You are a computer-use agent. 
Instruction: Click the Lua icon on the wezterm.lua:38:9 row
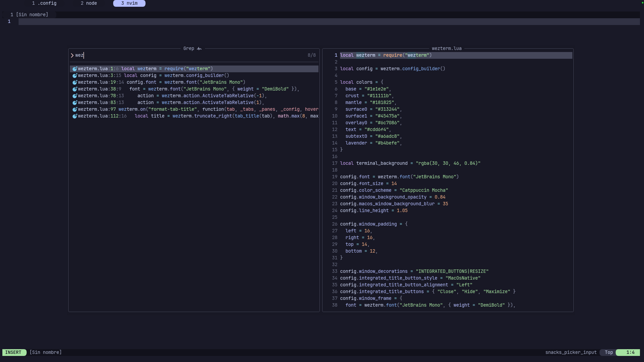[75, 89]
